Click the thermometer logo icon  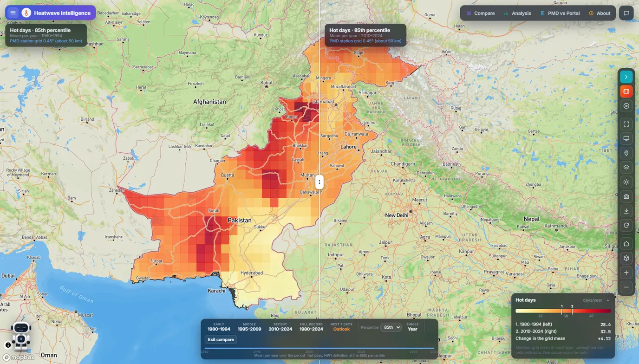[26, 13]
